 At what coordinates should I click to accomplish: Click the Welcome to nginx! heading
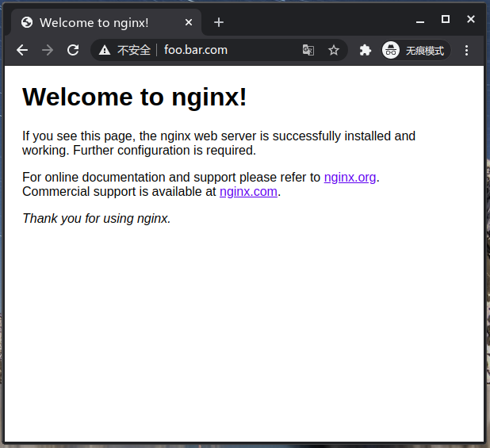point(134,97)
